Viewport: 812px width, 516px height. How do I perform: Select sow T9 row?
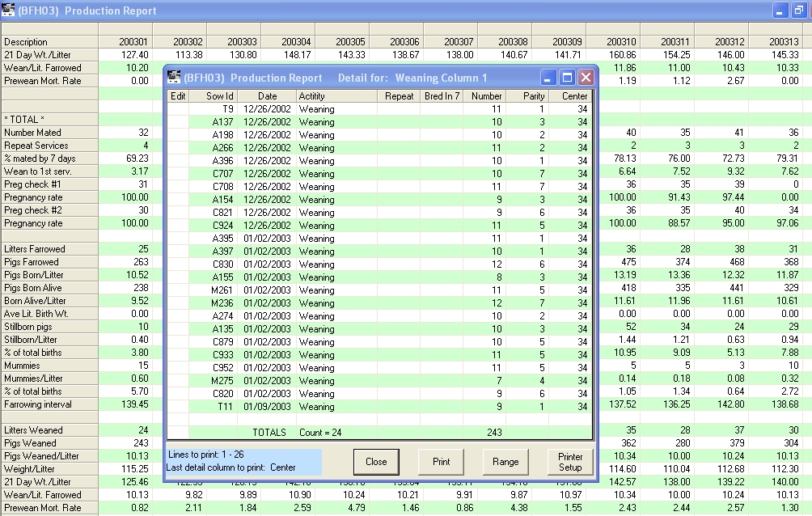point(379,109)
